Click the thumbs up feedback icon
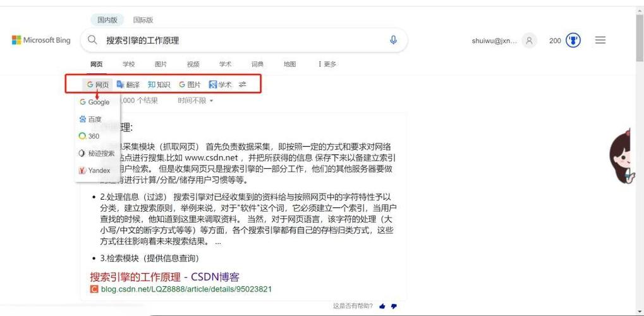 coord(382,306)
